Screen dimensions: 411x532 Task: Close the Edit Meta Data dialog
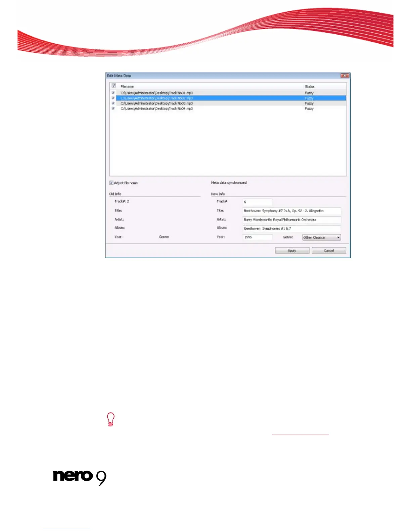[x=345, y=76]
